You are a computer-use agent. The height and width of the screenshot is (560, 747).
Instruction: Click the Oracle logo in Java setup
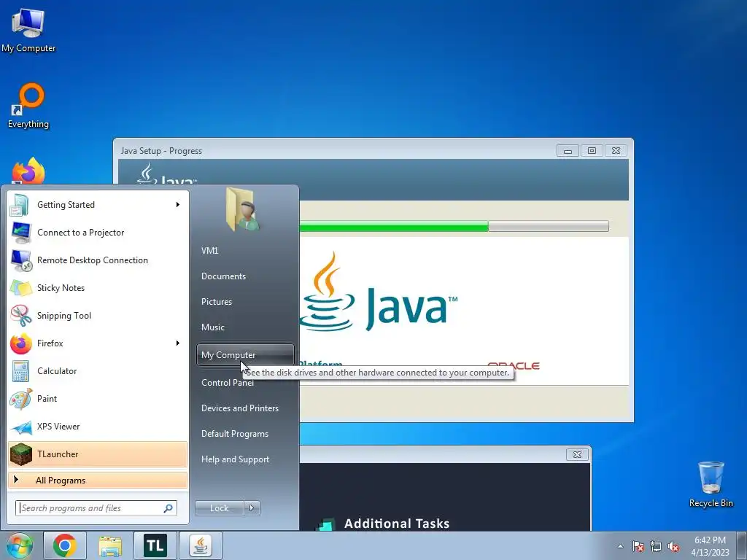pos(514,365)
